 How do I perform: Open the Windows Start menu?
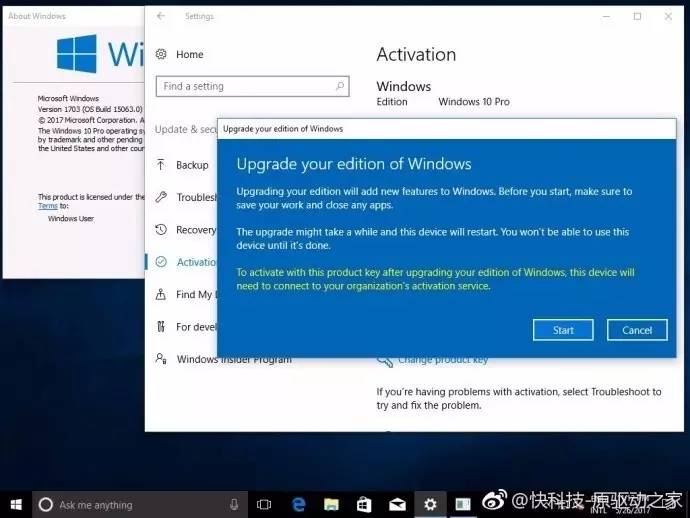pos(16,505)
